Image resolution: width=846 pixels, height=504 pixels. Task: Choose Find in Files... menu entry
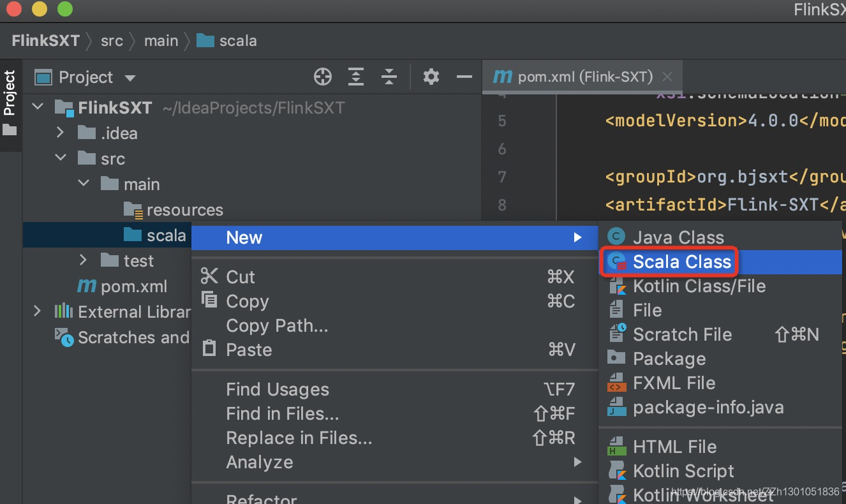coord(394,413)
